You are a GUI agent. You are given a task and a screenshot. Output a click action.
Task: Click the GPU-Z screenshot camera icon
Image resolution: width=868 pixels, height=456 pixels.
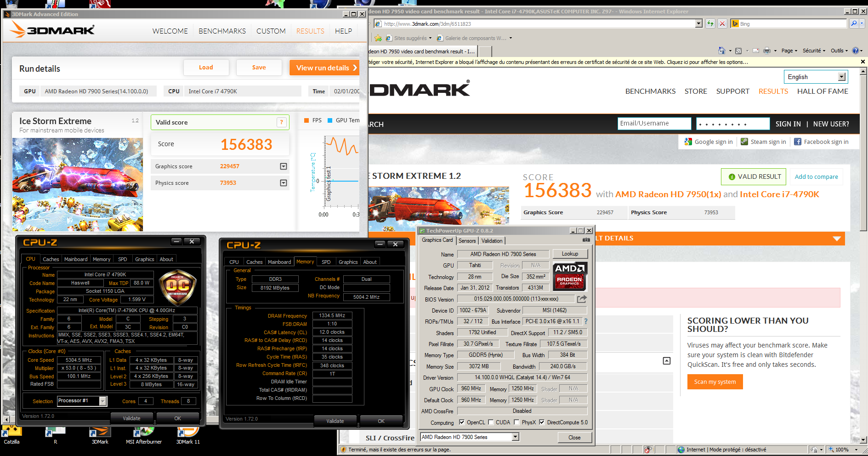[x=586, y=240]
